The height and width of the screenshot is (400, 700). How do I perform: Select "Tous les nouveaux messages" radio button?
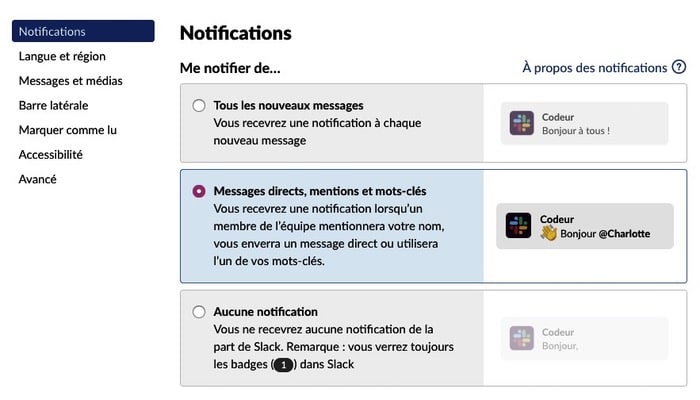click(199, 105)
